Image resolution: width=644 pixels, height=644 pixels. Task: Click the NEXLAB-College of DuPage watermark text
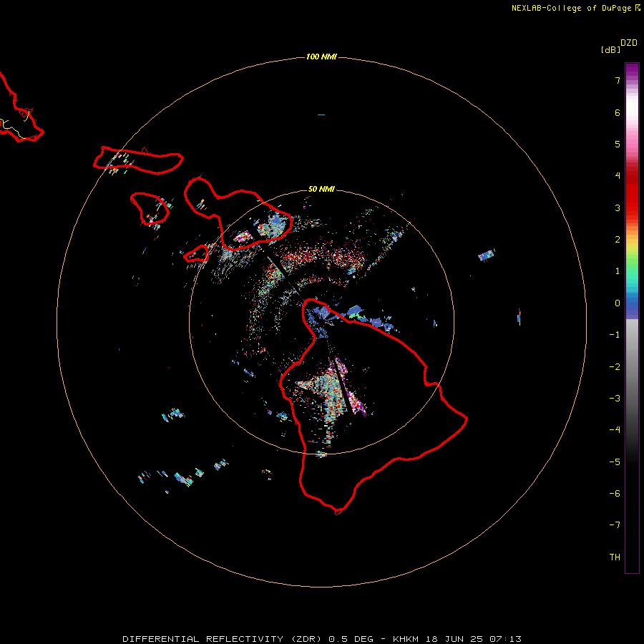[576, 8]
